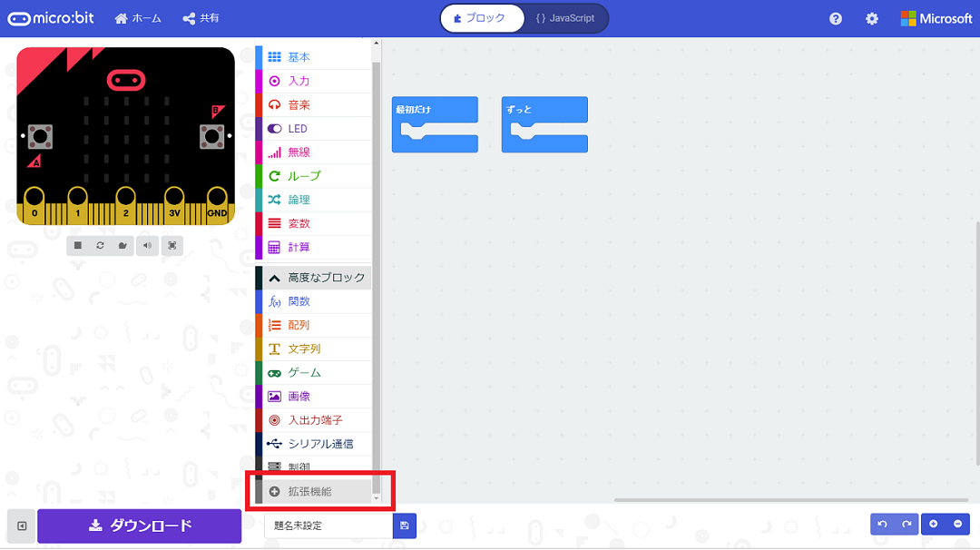Viewport: 980px width, 550px height.
Task: Go to ホーム from header
Action: 138,18
